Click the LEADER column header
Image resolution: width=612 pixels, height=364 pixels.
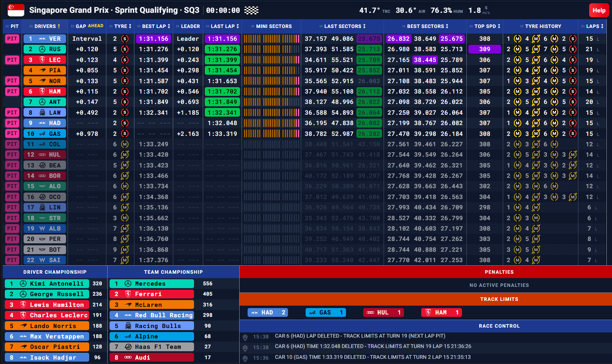(x=188, y=26)
